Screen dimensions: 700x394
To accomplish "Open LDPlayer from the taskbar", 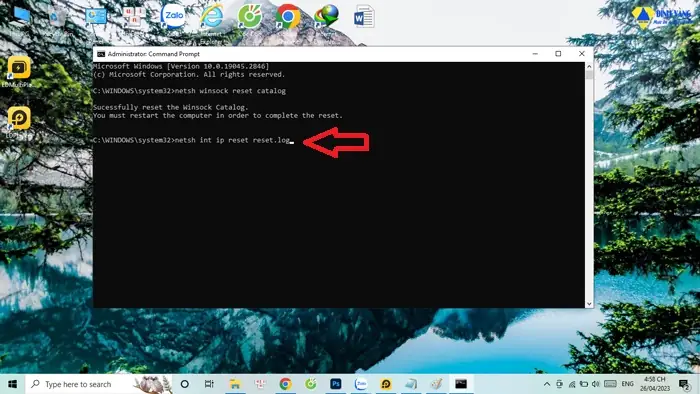I will [x=386, y=384].
